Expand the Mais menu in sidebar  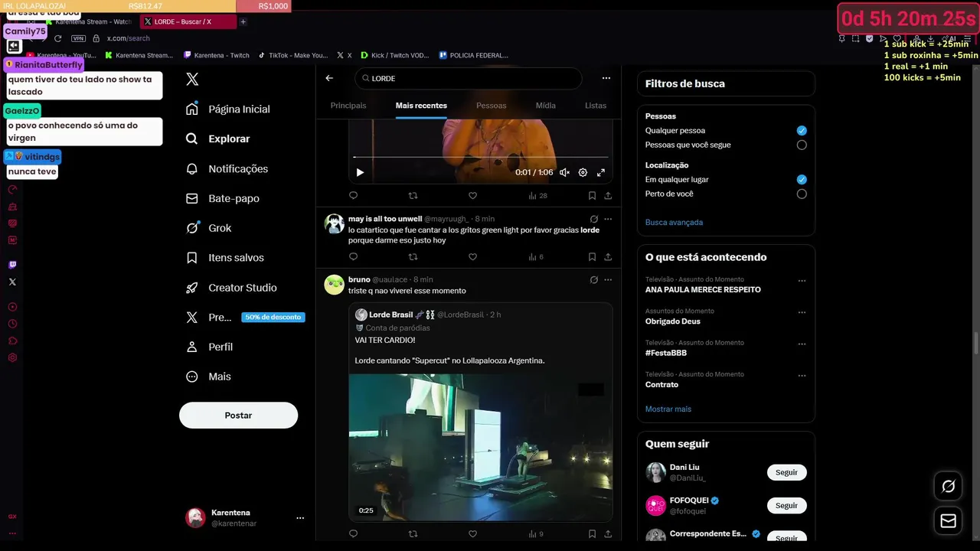pyautogui.click(x=208, y=377)
